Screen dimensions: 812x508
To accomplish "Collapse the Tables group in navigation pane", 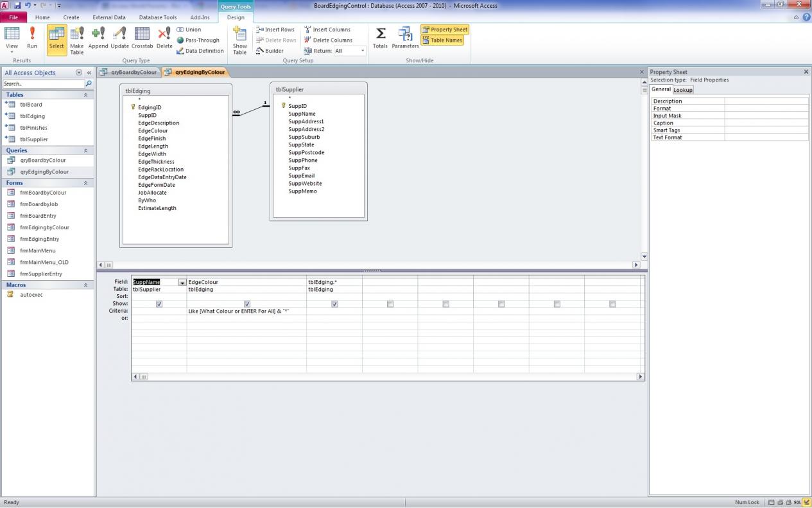I will (86, 95).
